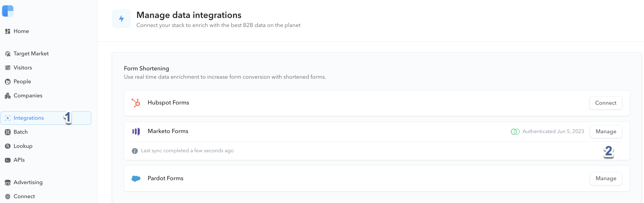Viewport: 644px width, 203px height.
Task: Click the Marketo authenticated status icon
Action: tap(515, 132)
